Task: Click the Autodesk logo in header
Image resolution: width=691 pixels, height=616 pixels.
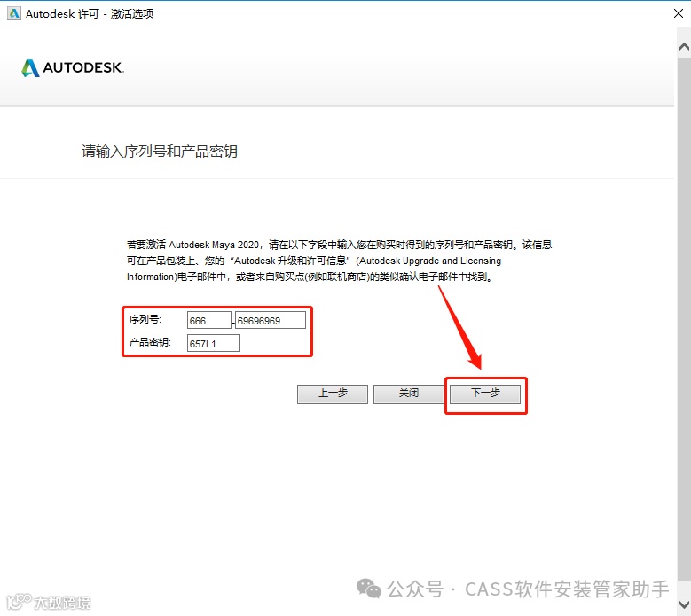Action: point(73,68)
